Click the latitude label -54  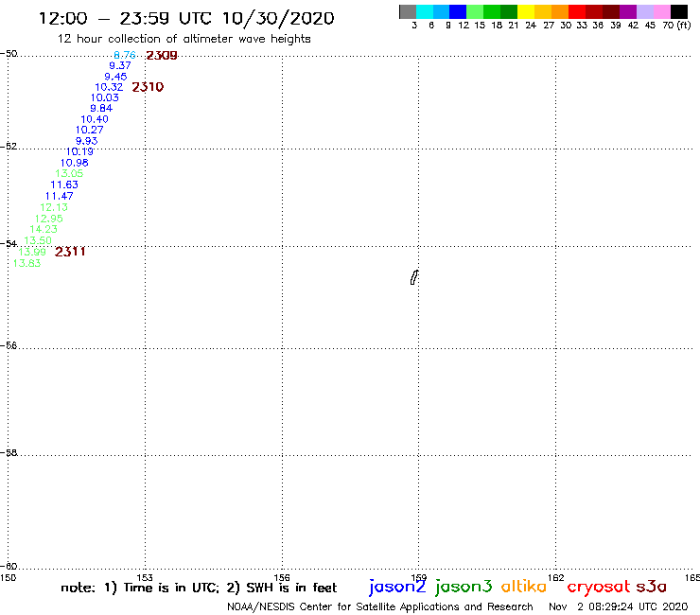tap(9, 243)
